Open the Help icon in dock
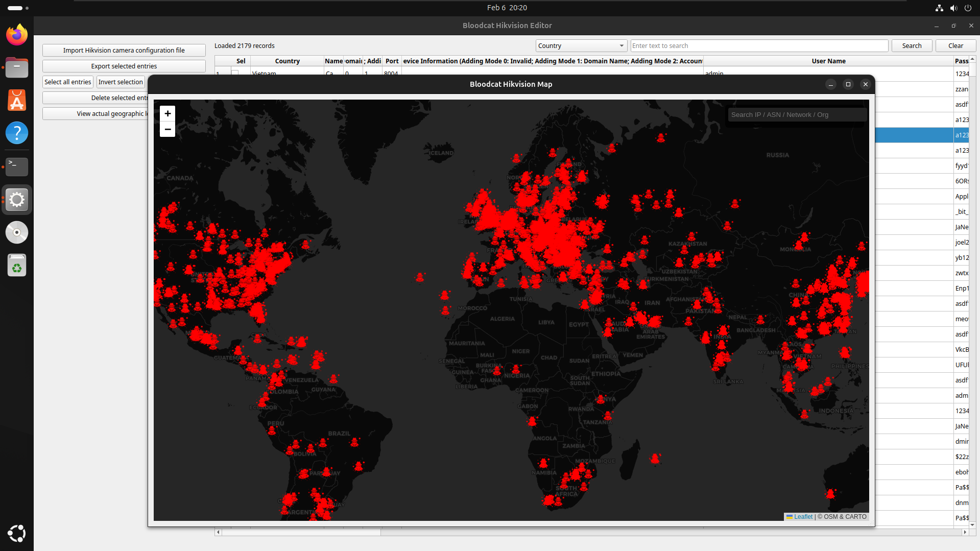 click(17, 133)
